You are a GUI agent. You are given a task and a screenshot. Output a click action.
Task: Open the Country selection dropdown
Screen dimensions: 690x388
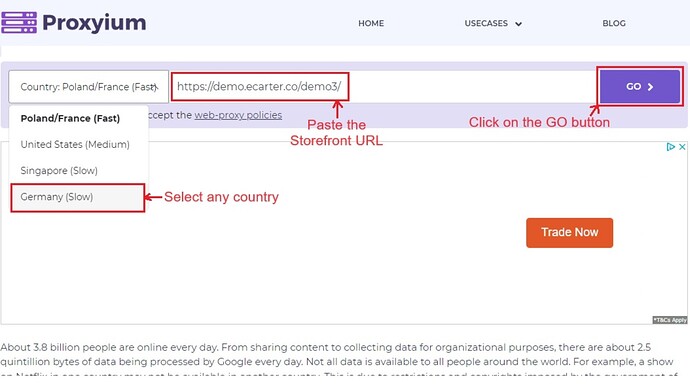click(x=88, y=87)
